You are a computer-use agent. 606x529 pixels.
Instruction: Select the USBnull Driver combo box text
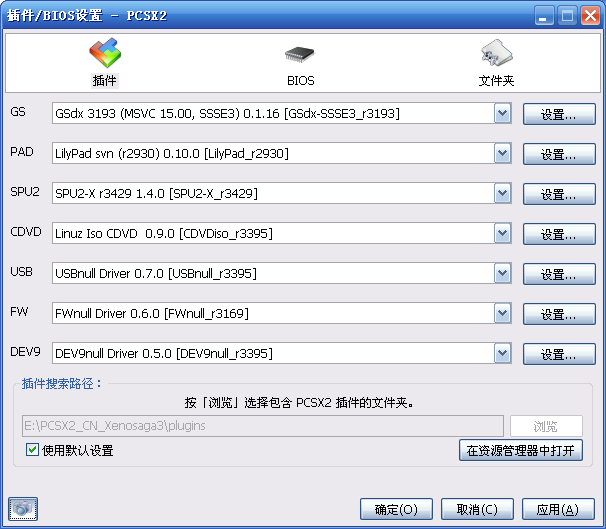point(156,273)
